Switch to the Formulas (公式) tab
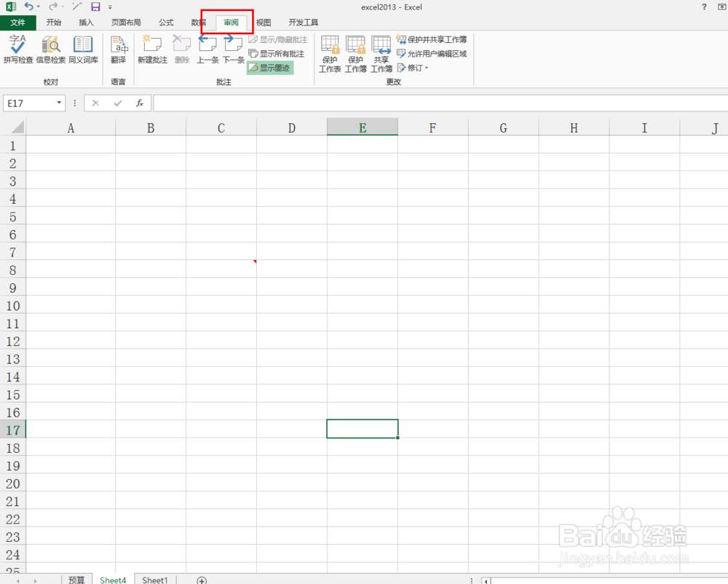The height and width of the screenshot is (584, 728). [x=166, y=23]
